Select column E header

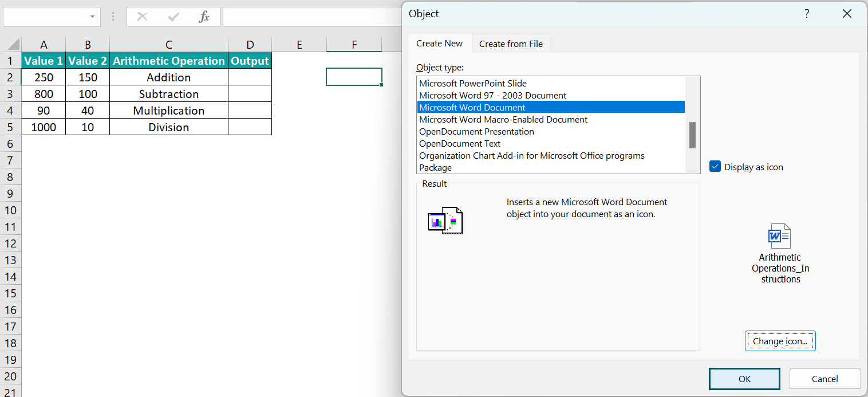(299, 45)
